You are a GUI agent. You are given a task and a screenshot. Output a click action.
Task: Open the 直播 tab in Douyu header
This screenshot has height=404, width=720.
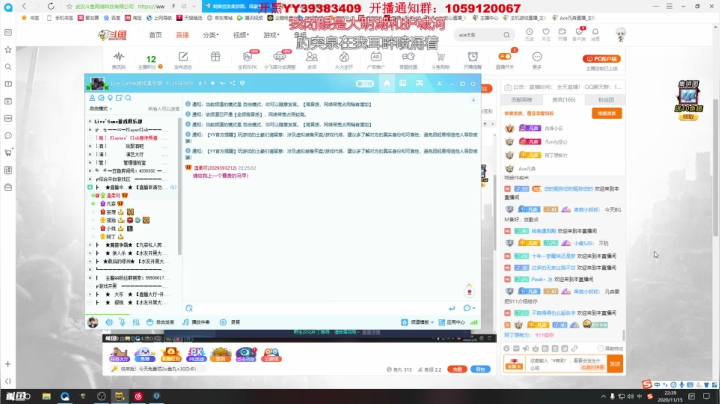(182, 35)
